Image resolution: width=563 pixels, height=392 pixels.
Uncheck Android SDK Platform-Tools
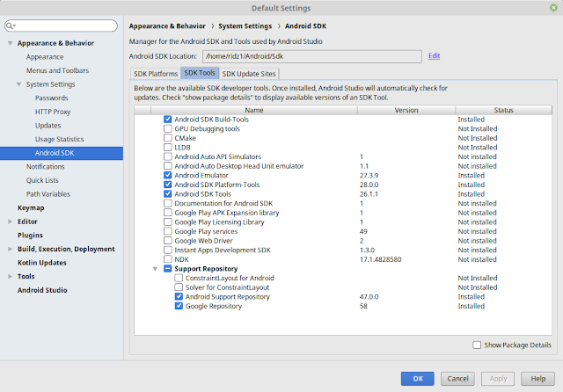(168, 185)
